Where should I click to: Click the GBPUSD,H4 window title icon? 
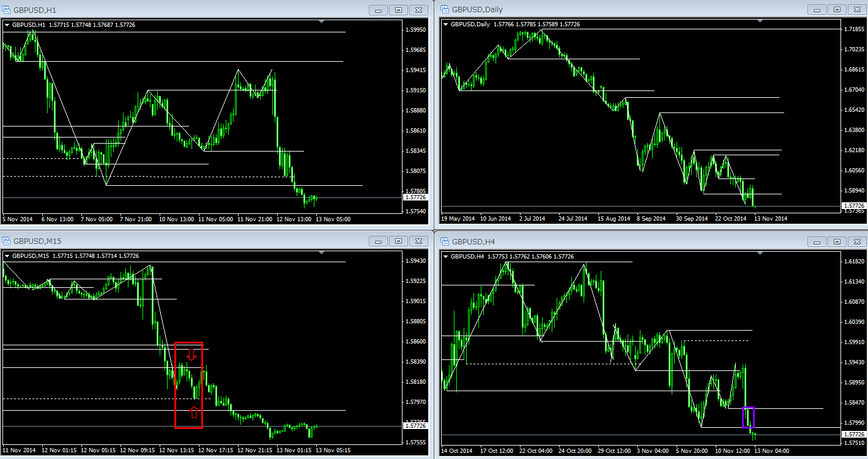click(444, 241)
